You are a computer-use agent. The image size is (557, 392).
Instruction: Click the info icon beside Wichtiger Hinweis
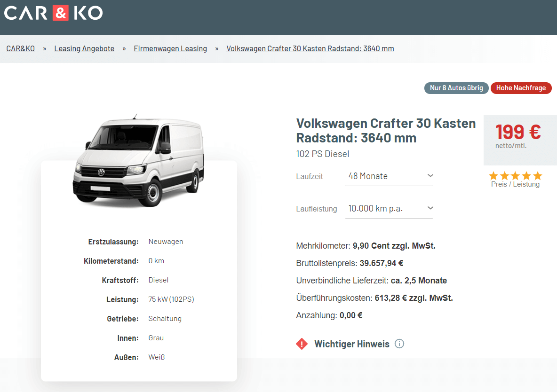click(399, 344)
